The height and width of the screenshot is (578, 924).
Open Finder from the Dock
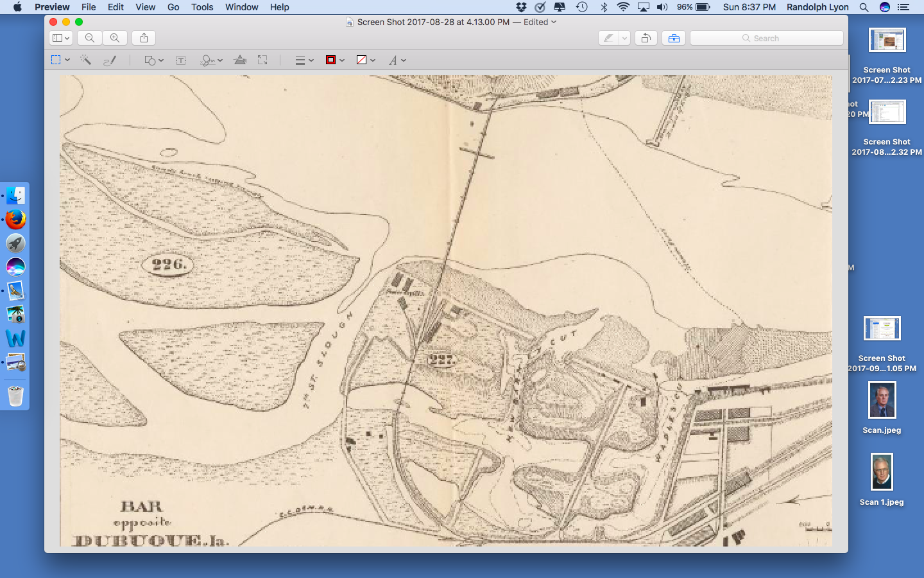coord(15,195)
